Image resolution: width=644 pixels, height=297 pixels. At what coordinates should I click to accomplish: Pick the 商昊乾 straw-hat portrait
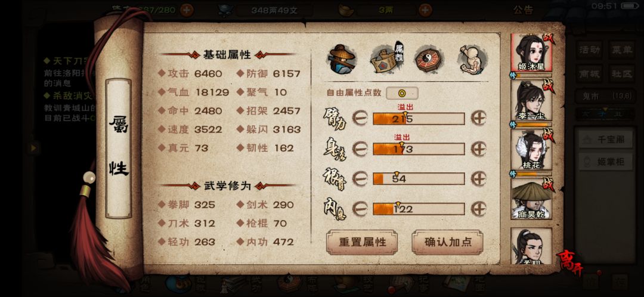pos(531,199)
